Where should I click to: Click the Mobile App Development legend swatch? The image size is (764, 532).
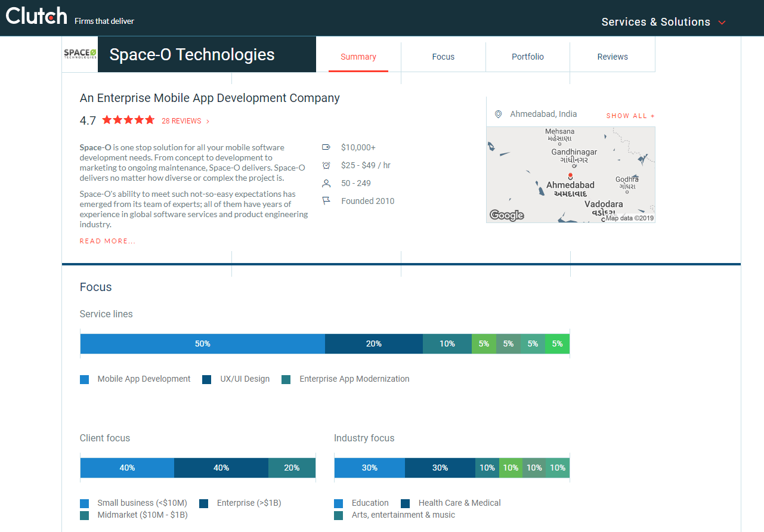[x=85, y=379]
